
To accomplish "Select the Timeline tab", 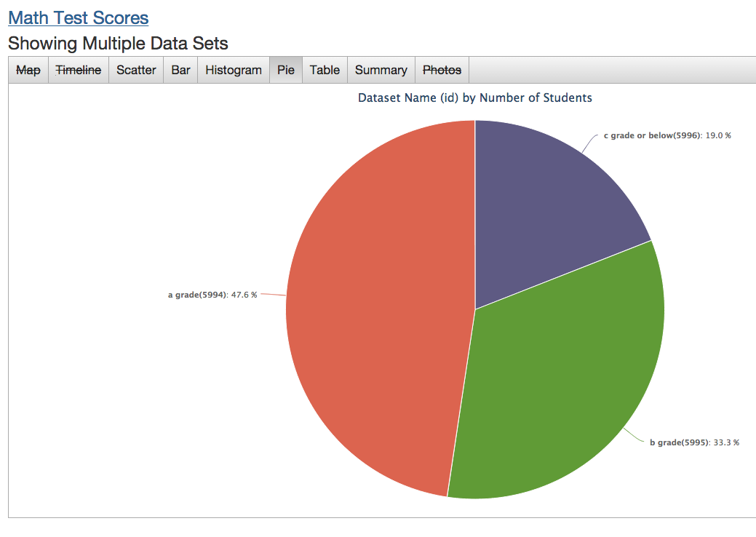I will click(x=79, y=70).
